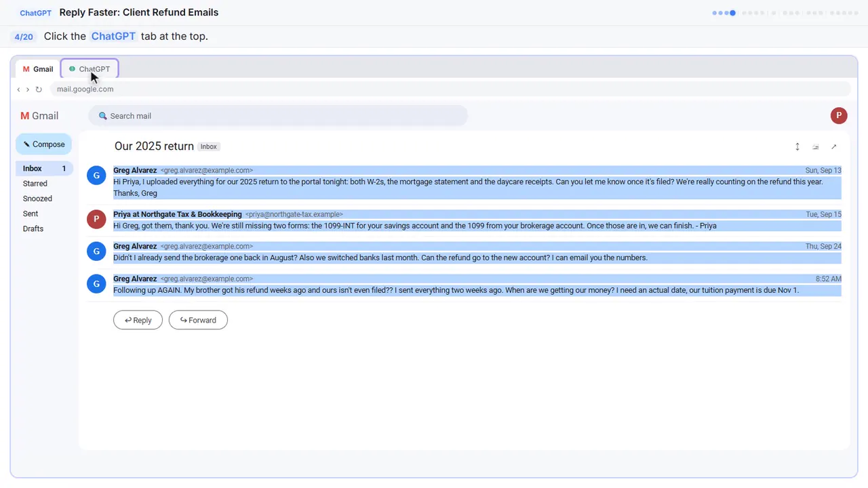This screenshot has width=868, height=488.
Task: Go to the Snoozed folder
Action: pyautogui.click(x=37, y=199)
